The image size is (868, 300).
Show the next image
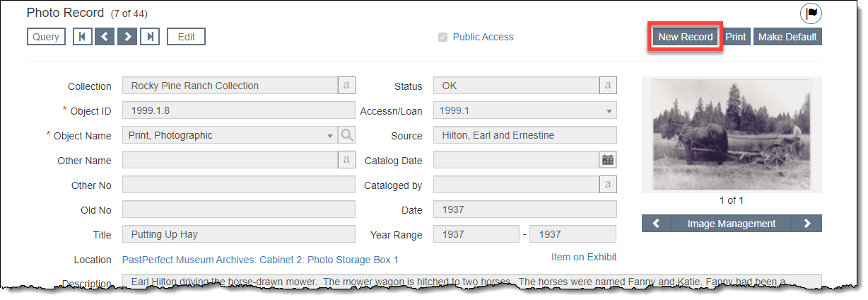click(x=807, y=224)
